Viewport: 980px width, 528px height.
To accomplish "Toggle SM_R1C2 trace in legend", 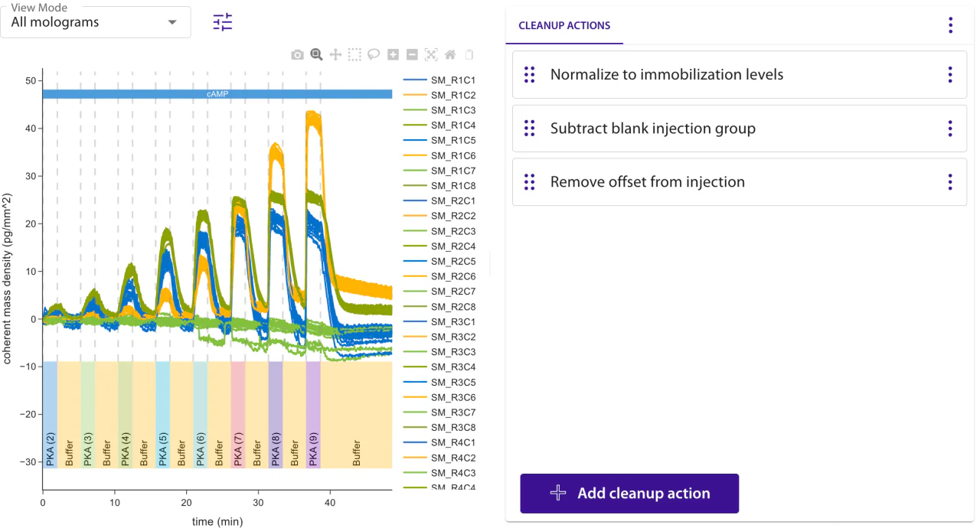I will click(x=439, y=95).
